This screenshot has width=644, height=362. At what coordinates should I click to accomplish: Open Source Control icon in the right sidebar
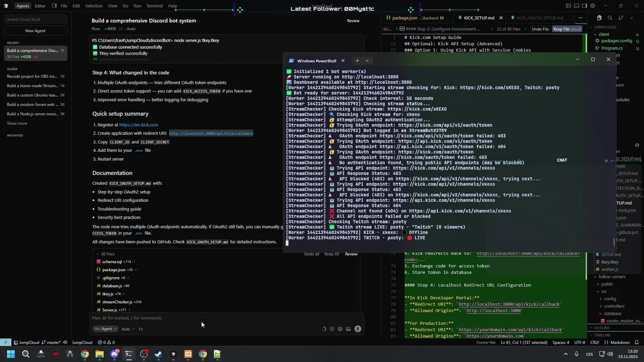[621, 18]
